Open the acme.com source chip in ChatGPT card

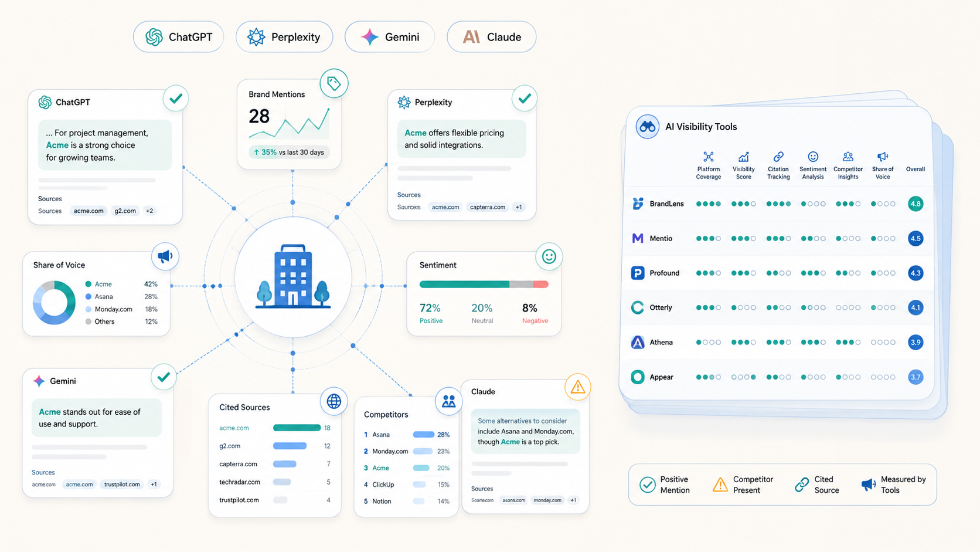click(89, 211)
